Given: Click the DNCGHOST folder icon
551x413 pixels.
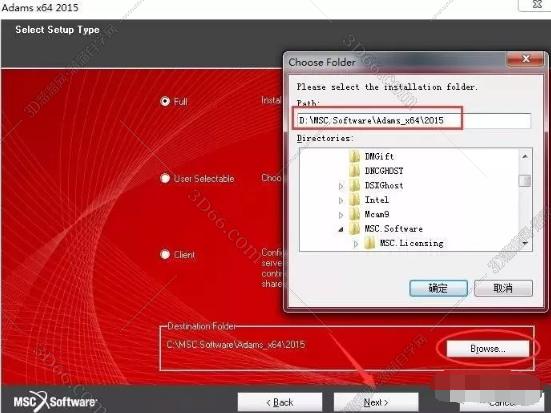Looking at the screenshot, I should tap(355, 171).
